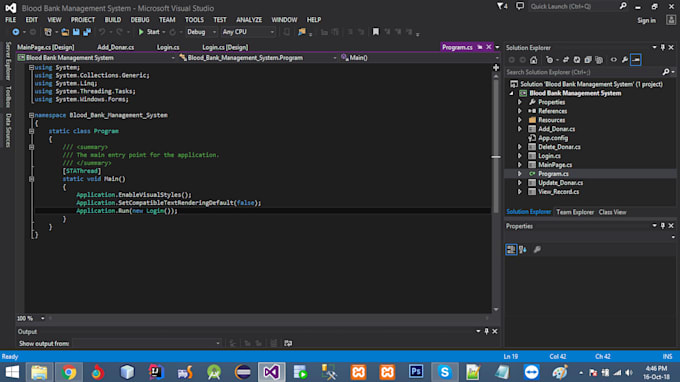Open Properties wrench icon in Solution Explorer
The height and width of the screenshot is (382, 680).
pos(624,60)
